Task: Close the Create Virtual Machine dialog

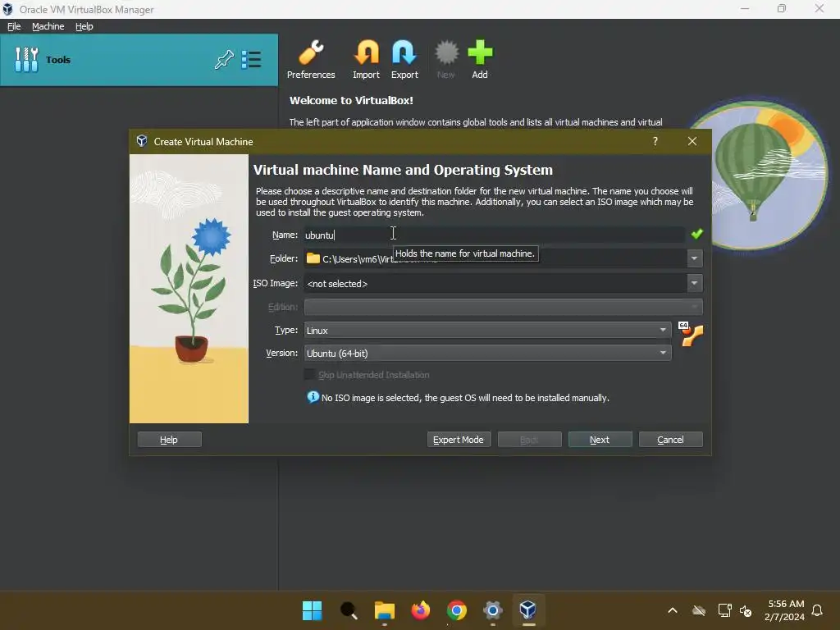Action: pyautogui.click(x=692, y=141)
